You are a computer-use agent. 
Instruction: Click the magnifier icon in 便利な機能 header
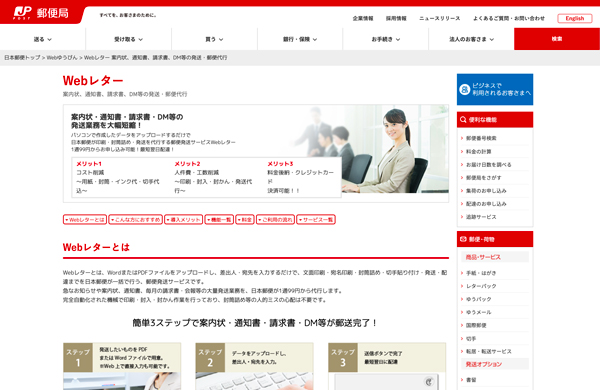(463, 120)
